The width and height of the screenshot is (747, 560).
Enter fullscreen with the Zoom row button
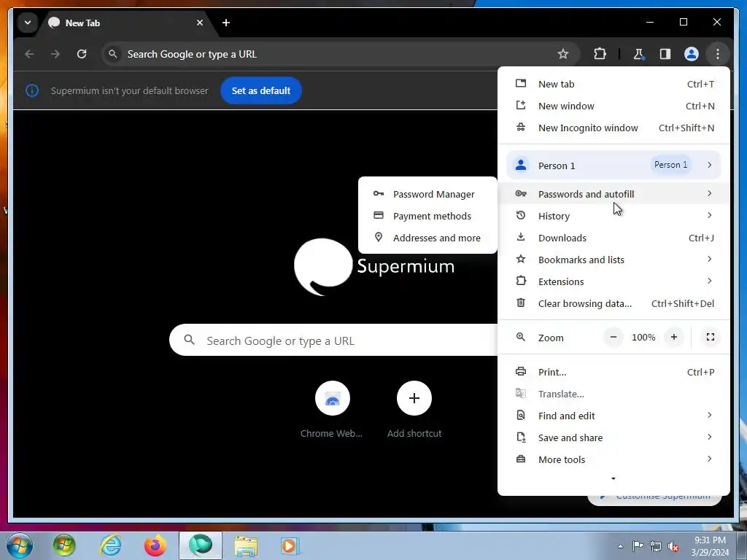pos(711,337)
